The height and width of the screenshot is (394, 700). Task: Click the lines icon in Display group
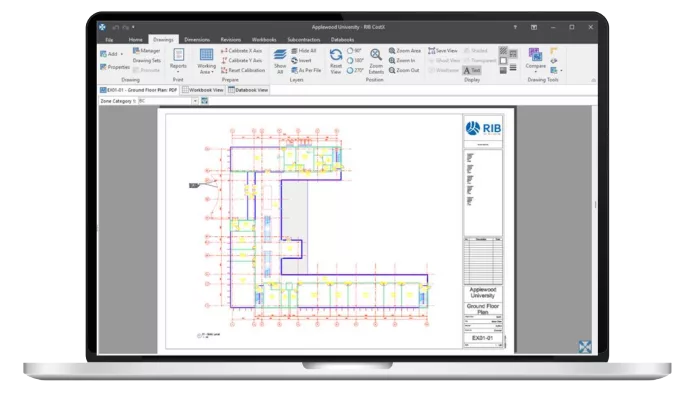[x=513, y=67]
